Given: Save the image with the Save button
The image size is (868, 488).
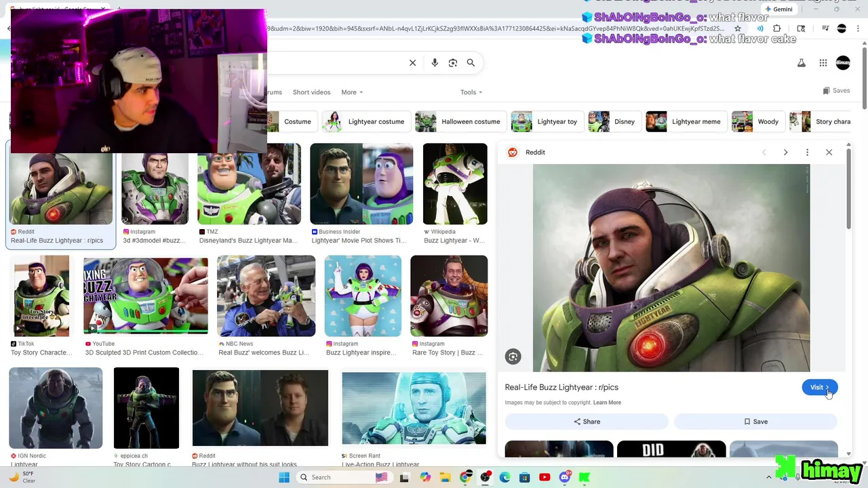Looking at the screenshot, I should point(755,422).
